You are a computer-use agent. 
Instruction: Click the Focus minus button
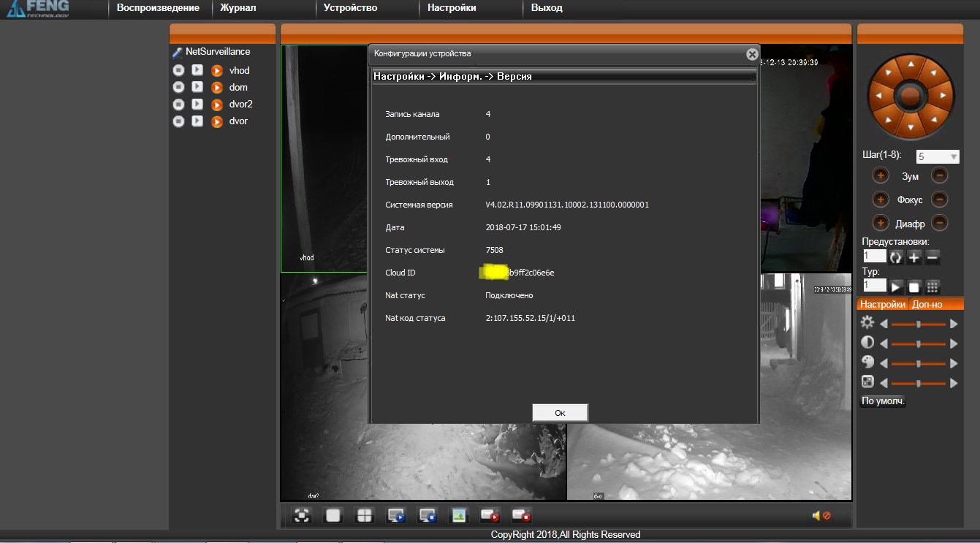tap(940, 200)
